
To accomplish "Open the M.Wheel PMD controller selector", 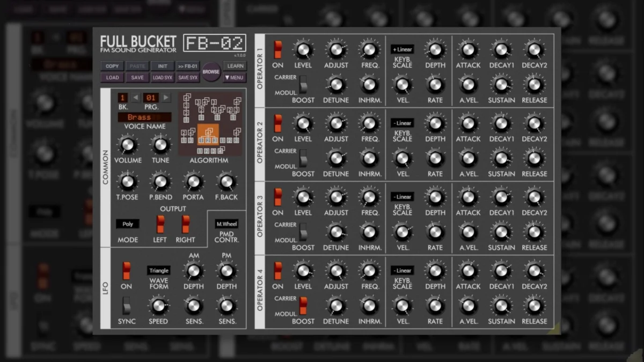I will [x=226, y=224].
